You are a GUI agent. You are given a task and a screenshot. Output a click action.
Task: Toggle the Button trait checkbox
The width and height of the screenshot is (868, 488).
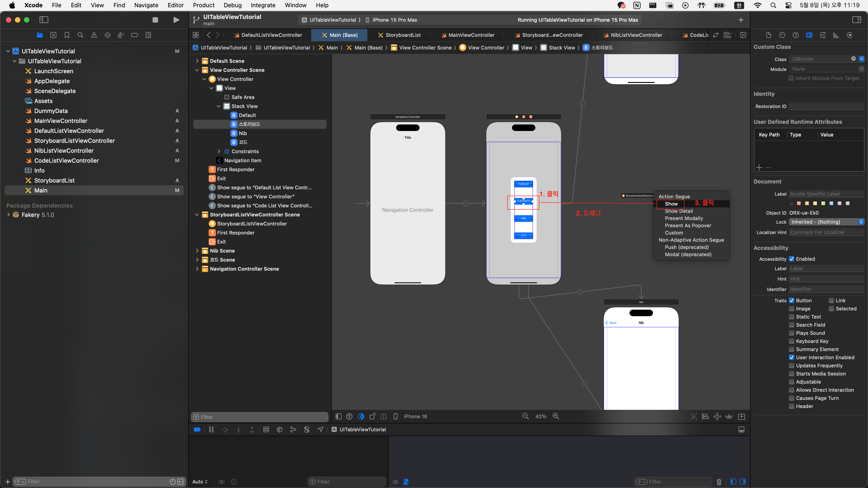(x=792, y=300)
